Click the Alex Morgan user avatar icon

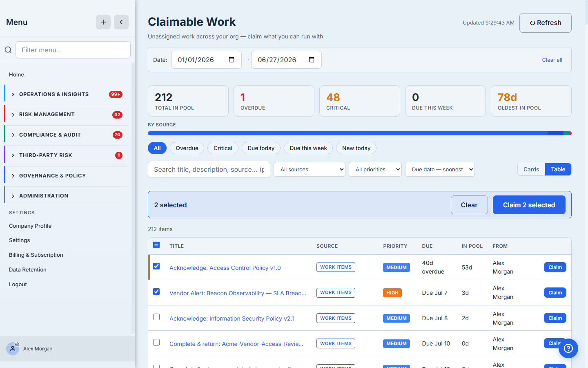(x=13, y=349)
